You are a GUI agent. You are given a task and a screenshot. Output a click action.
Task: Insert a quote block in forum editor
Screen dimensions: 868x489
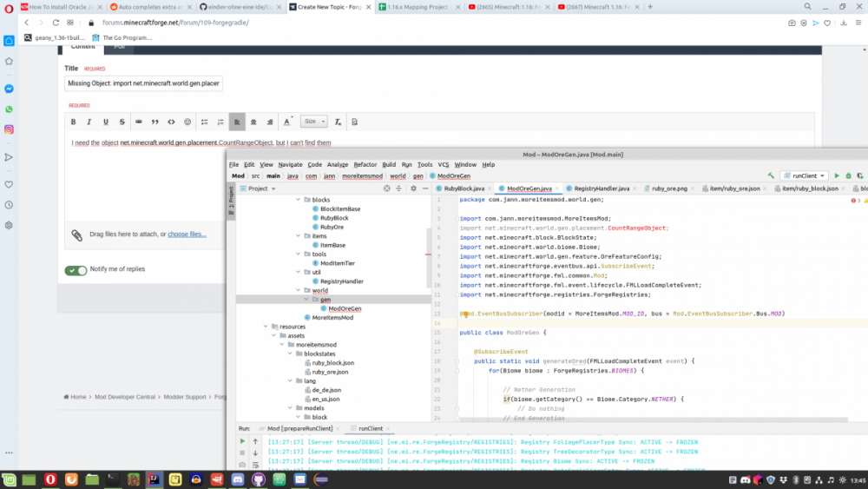pos(155,122)
